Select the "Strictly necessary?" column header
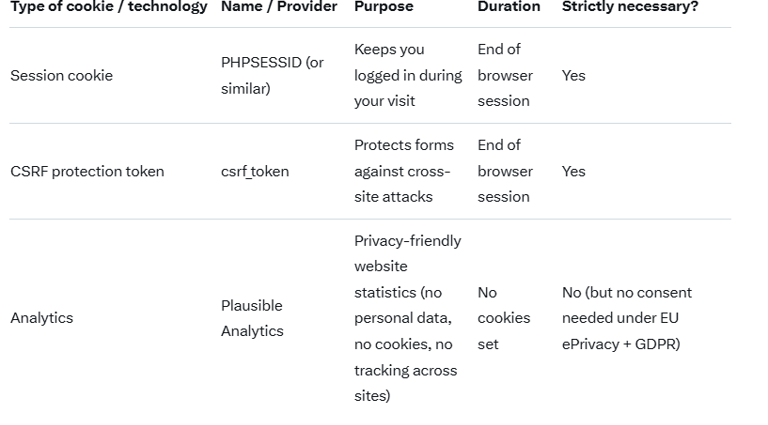 tap(630, 7)
